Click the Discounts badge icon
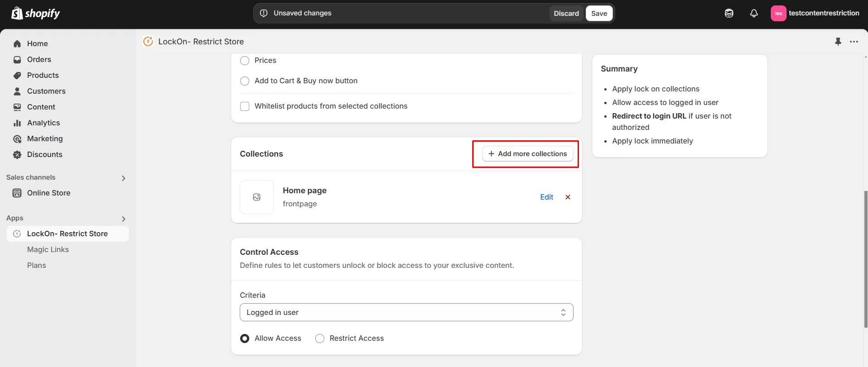 pyautogui.click(x=17, y=154)
